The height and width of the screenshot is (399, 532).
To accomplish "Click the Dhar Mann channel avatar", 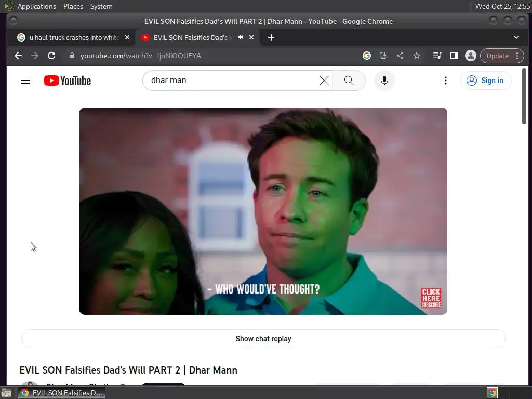I will (30, 384).
